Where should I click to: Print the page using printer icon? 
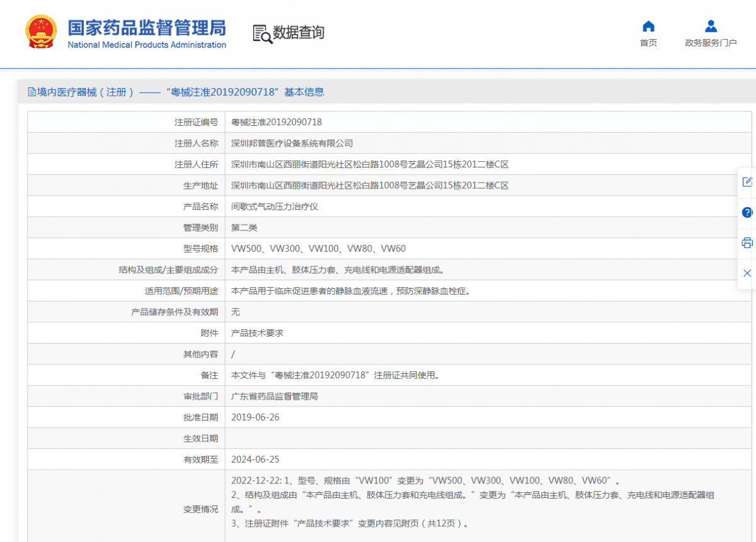pos(747,243)
